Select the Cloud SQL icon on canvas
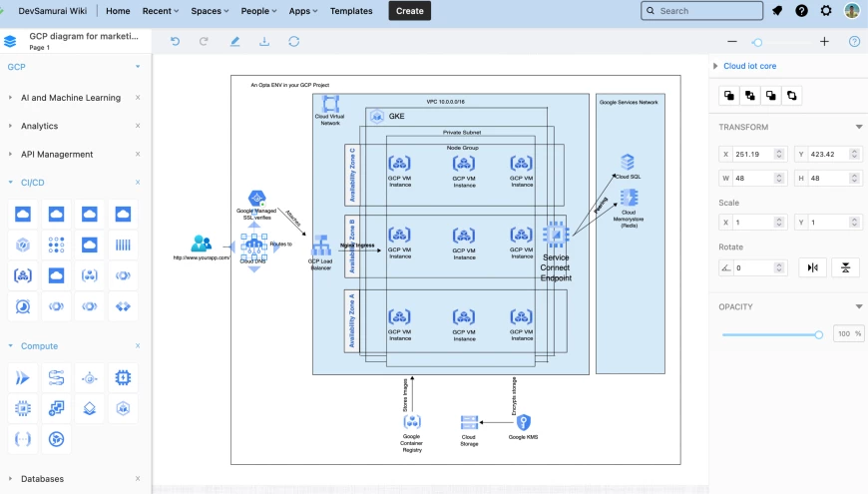Viewport: 868px width, 494px height. 628,163
